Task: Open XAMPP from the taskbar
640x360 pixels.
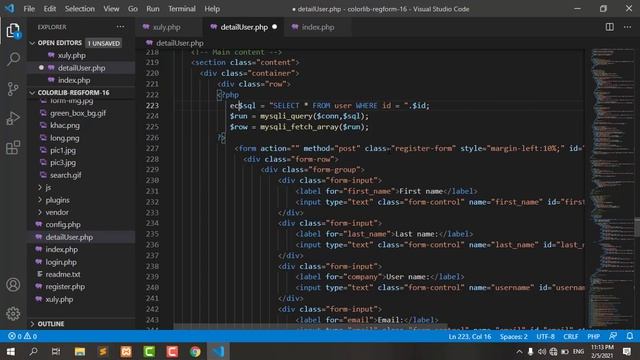Action: (126, 351)
